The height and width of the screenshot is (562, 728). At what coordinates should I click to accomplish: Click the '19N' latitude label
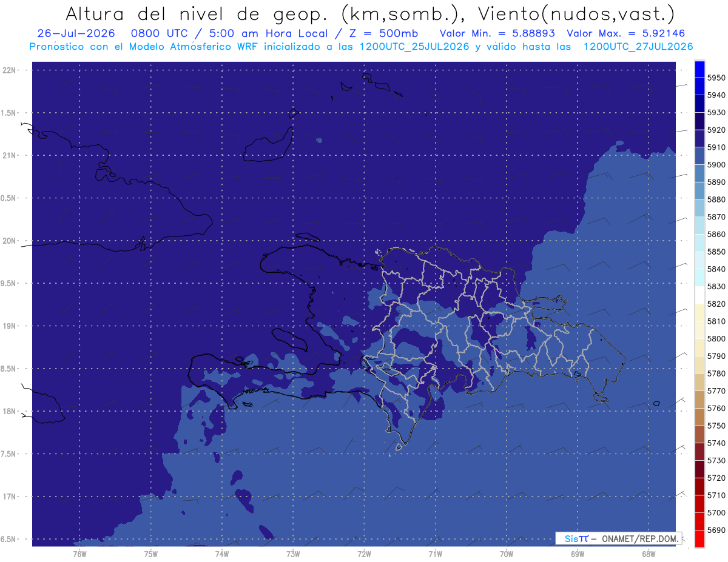coord(10,326)
